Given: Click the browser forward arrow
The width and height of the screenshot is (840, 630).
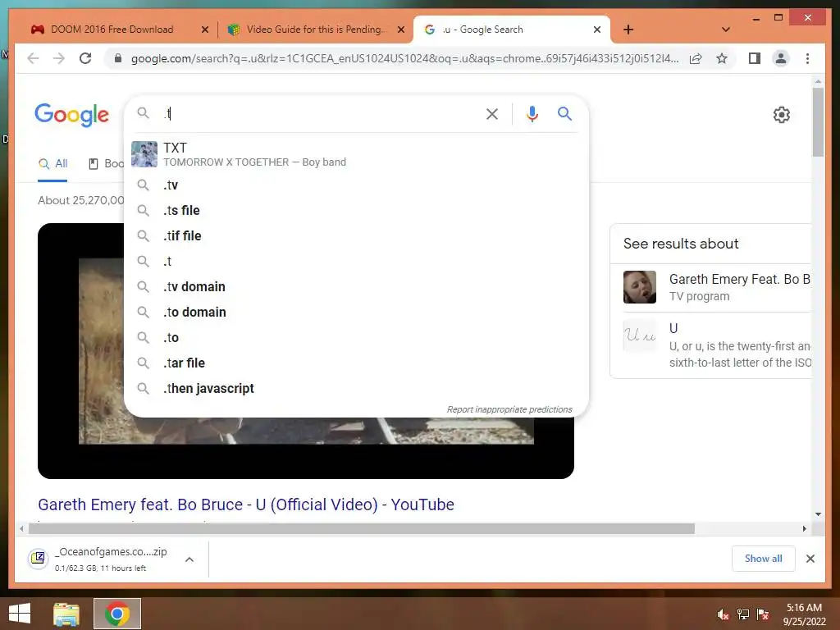Looking at the screenshot, I should pyautogui.click(x=59, y=58).
